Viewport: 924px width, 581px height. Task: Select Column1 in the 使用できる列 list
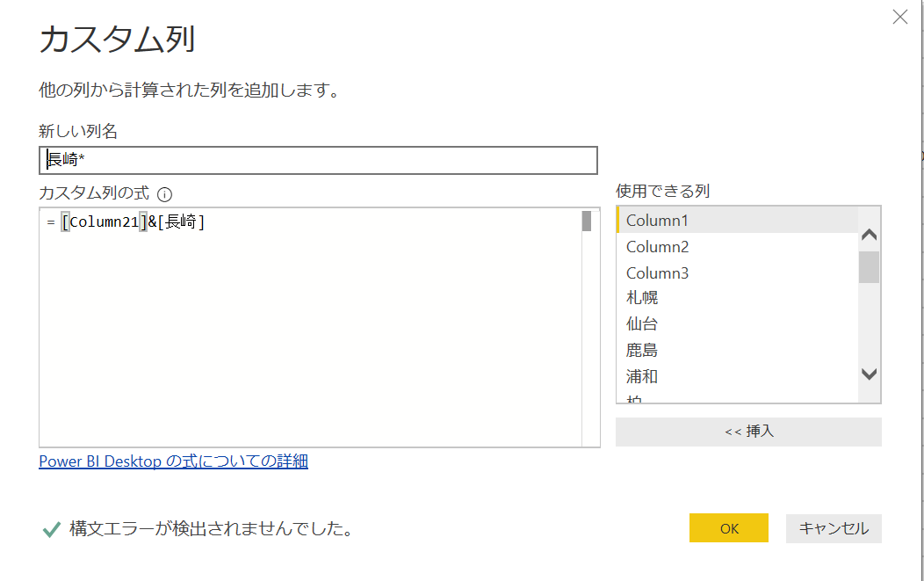point(657,220)
